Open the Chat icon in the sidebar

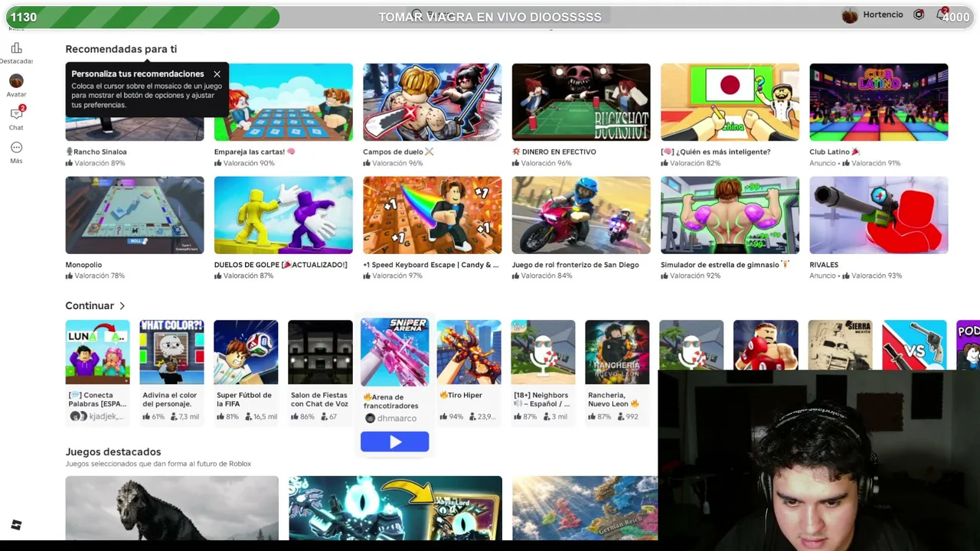16,114
